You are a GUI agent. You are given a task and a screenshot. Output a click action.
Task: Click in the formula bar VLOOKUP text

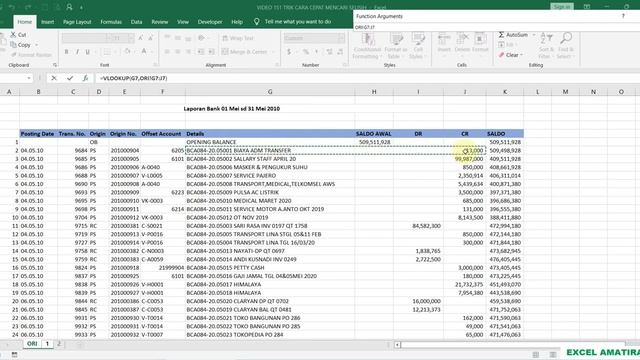point(134,78)
